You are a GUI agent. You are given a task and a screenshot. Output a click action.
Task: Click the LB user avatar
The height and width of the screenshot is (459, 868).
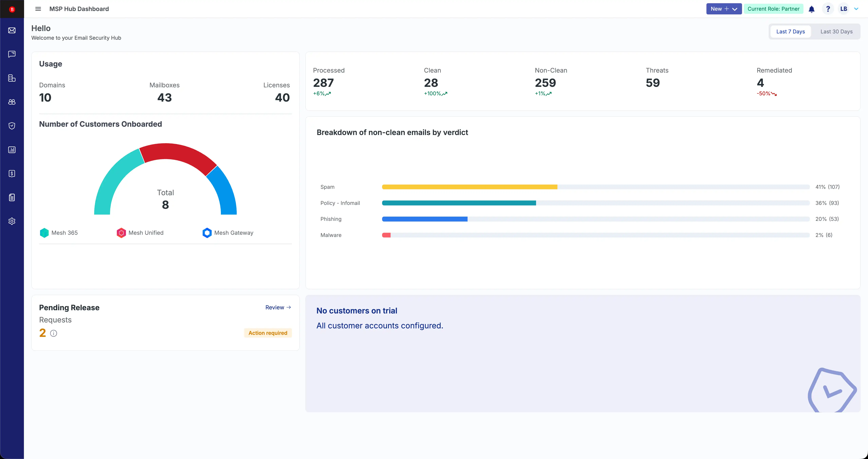[844, 9]
